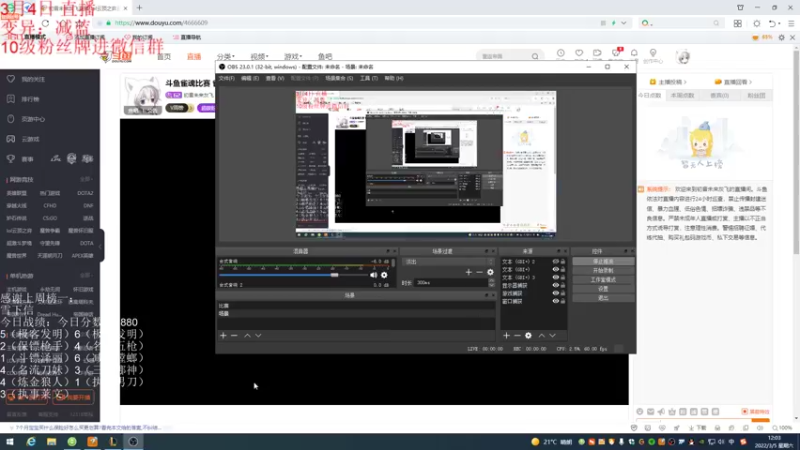Adjust desktop audio volume slider in OBS

[334, 275]
